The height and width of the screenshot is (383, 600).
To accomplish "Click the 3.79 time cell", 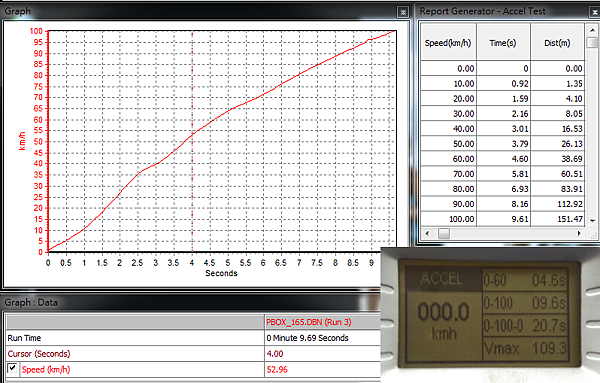I will [x=503, y=144].
